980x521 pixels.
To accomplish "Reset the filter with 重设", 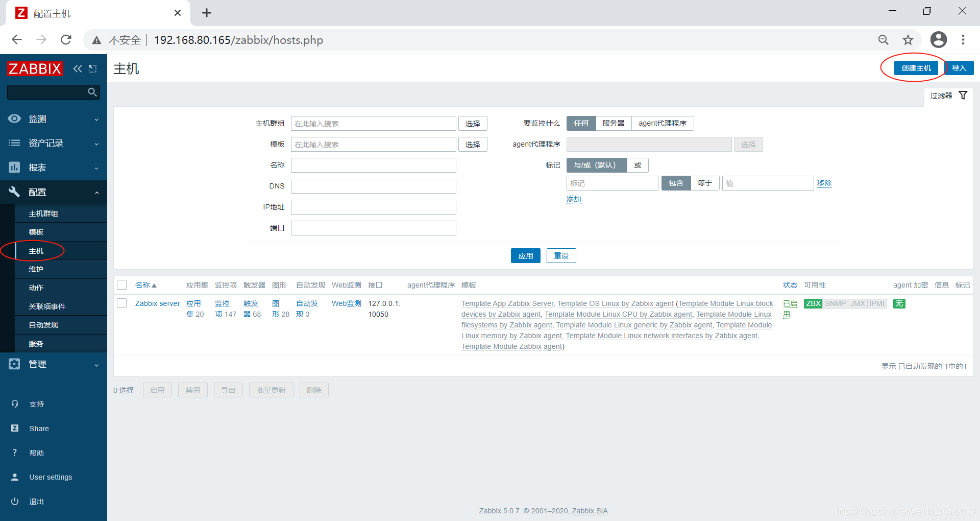I will [x=561, y=256].
